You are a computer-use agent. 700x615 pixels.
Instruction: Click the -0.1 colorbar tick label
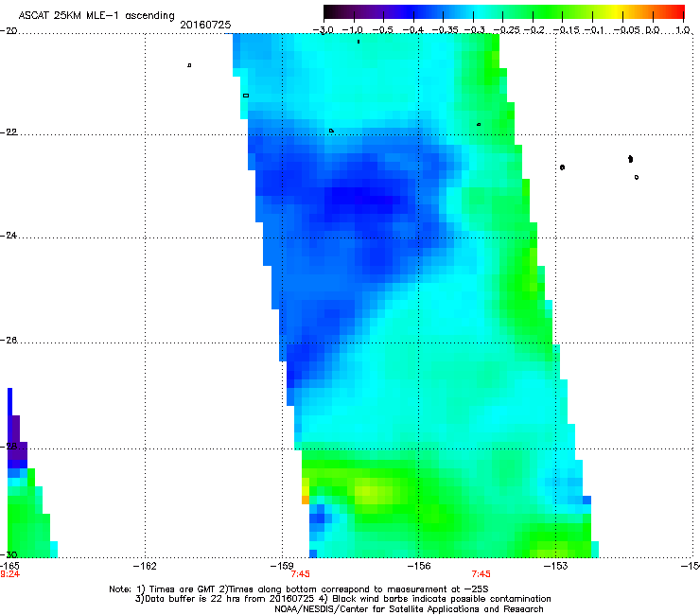pos(594,30)
